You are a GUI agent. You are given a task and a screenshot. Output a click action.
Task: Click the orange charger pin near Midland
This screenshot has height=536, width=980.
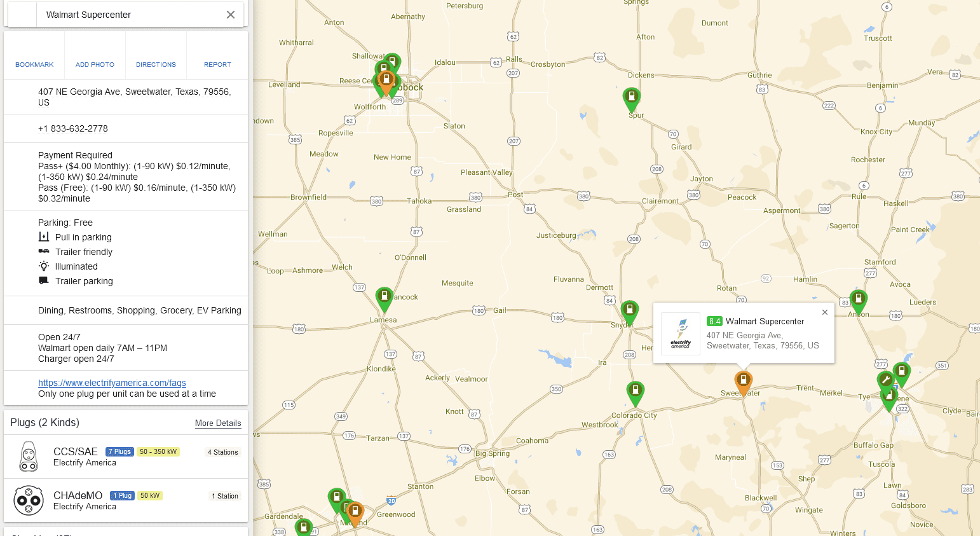(355, 512)
